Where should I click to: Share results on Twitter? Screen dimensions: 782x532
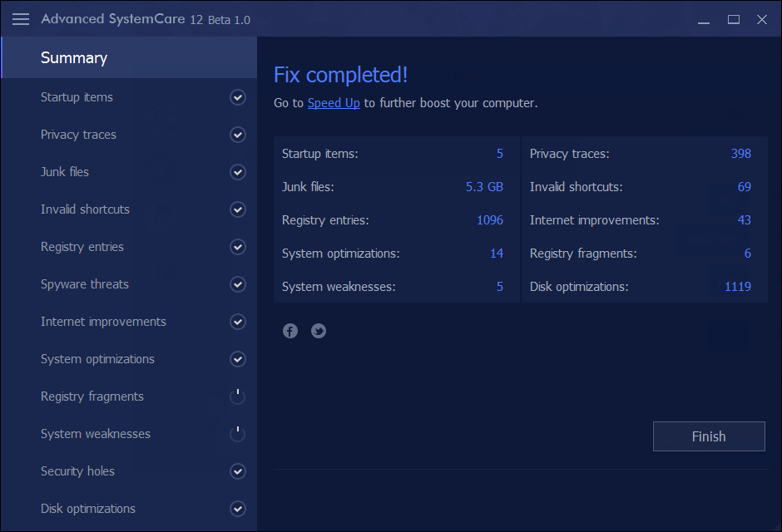[x=319, y=331]
